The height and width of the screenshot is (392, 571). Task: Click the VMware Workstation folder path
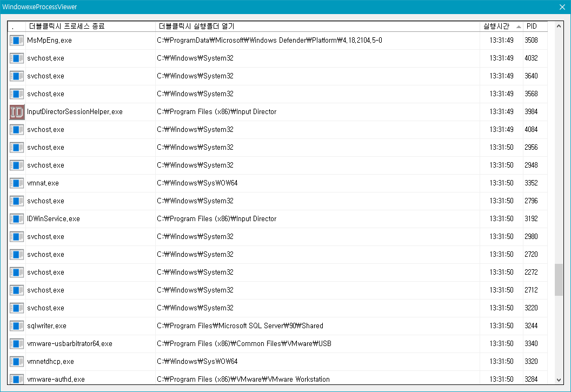[243, 379]
